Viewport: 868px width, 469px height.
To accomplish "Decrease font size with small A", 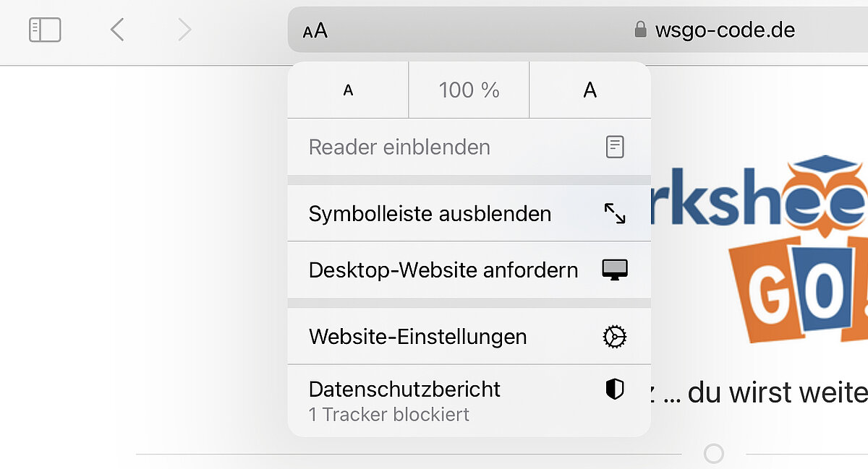I will (348, 90).
